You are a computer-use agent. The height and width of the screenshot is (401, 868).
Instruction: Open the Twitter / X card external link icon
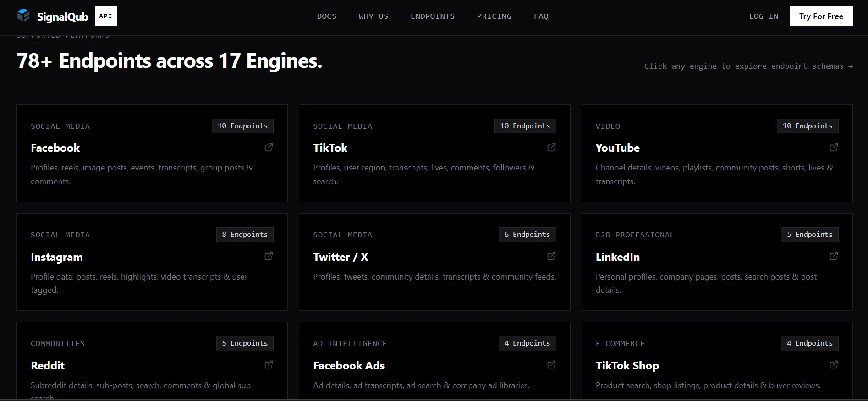551,256
